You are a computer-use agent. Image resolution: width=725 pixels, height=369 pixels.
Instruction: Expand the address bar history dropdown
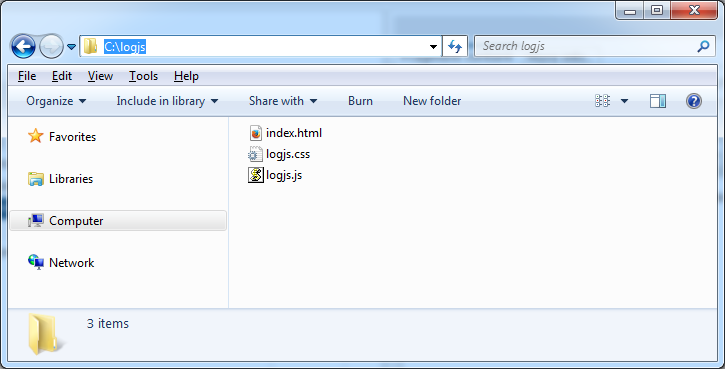[x=433, y=47]
